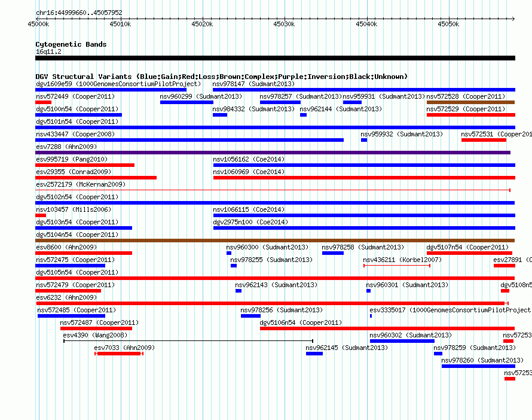
Task: Click nsv572485 (Cooper2011) label
Action: click(x=77, y=310)
